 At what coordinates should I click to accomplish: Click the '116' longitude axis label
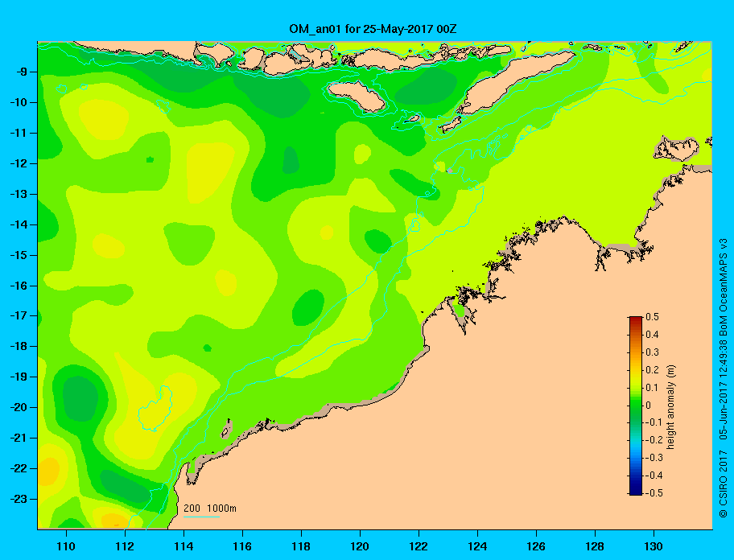click(242, 546)
